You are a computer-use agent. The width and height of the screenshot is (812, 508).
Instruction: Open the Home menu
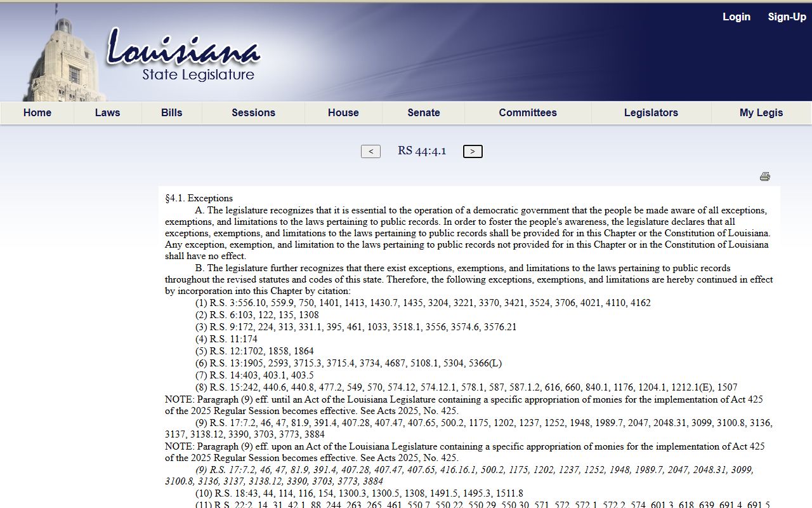37,112
